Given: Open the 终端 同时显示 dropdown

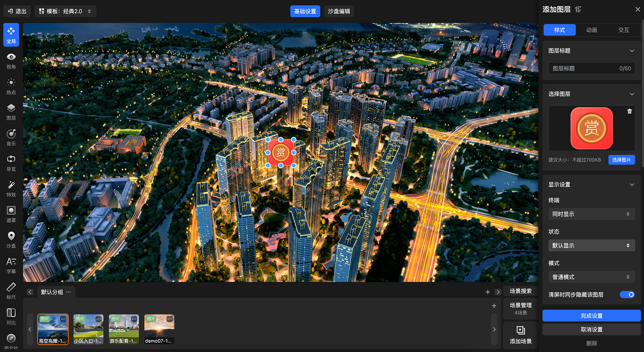Looking at the screenshot, I should (591, 214).
